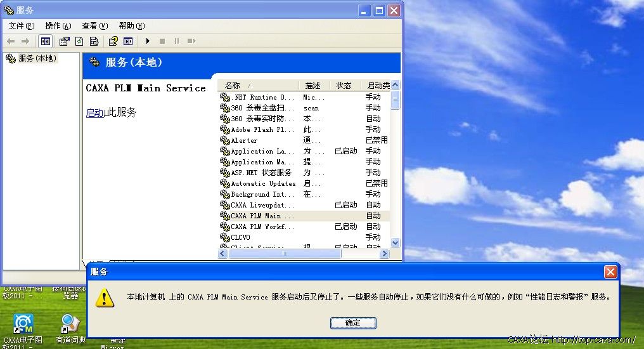Image resolution: width=644 pixels, height=349 pixels.
Task: Open the 文件(F) menu
Action: (x=22, y=26)
